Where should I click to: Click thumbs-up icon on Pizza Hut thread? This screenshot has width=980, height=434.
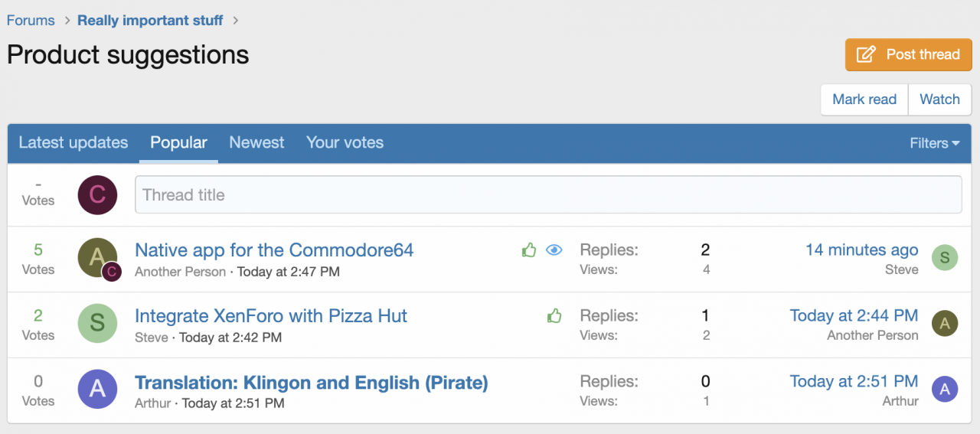tap(555, 315)
